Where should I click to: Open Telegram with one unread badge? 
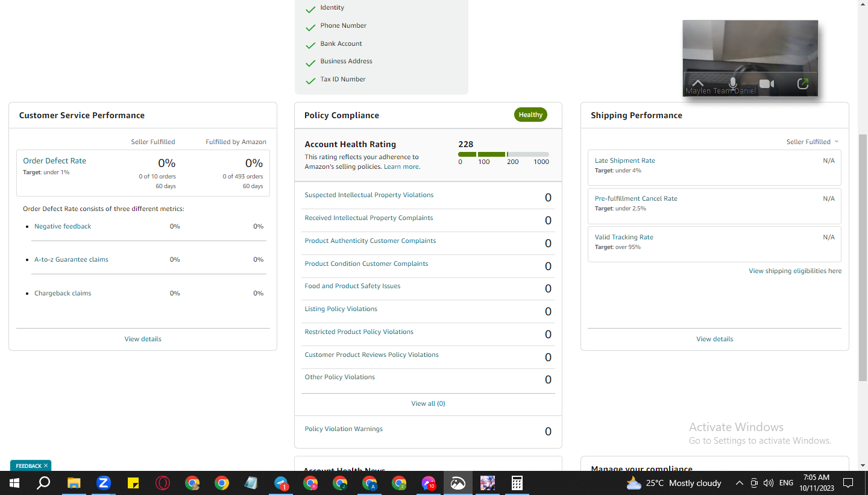tap(281, 483)
